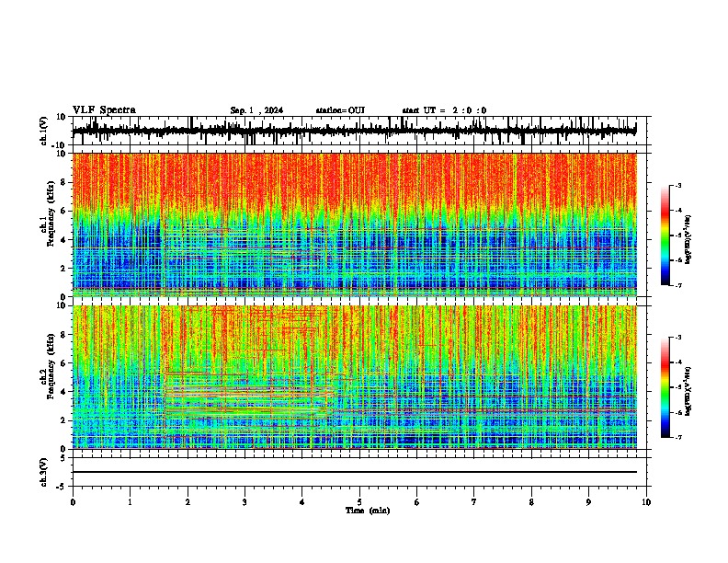Select the date text "Sep. 1 , 2024"
728x563 pixels.
point(256,110)
